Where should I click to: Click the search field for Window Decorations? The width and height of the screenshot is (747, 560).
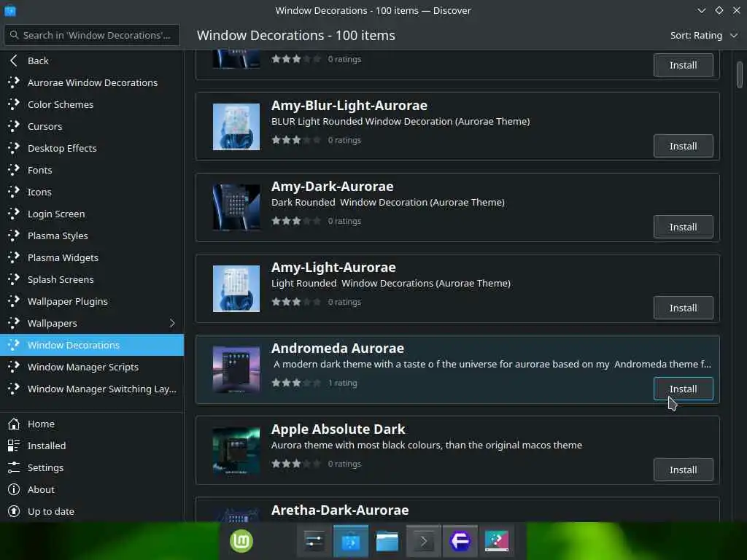(x=92, y=35)
